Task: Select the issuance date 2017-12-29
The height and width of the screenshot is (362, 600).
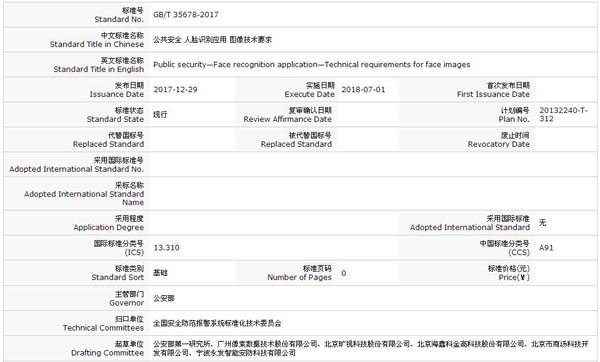Action: 175,90
